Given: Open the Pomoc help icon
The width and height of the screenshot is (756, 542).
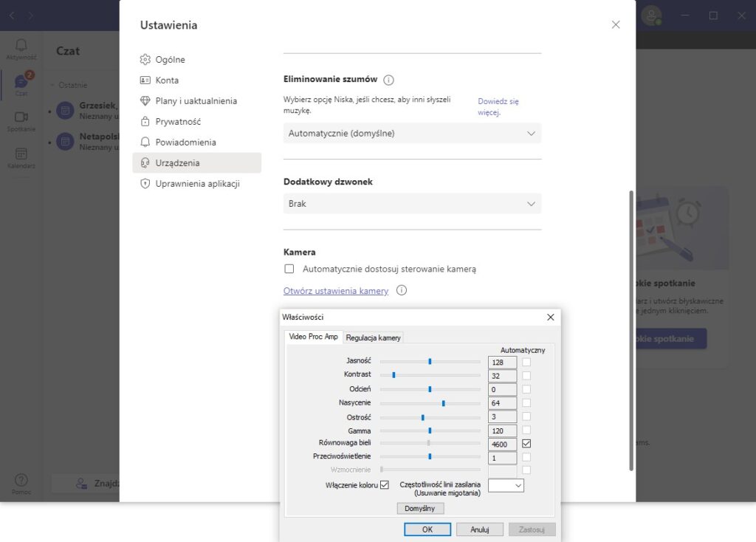Looking at the screenshot, I should pos(21,480).
